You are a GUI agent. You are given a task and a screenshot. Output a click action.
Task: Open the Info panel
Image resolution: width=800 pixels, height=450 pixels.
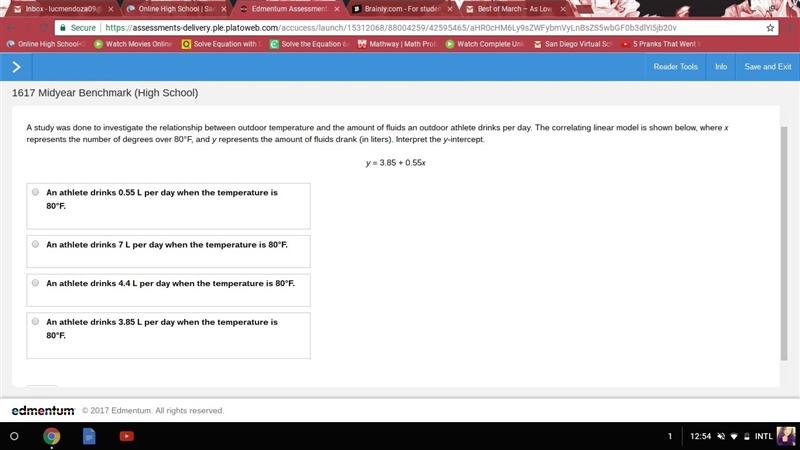pyautogui.click(x=720, y=67)
